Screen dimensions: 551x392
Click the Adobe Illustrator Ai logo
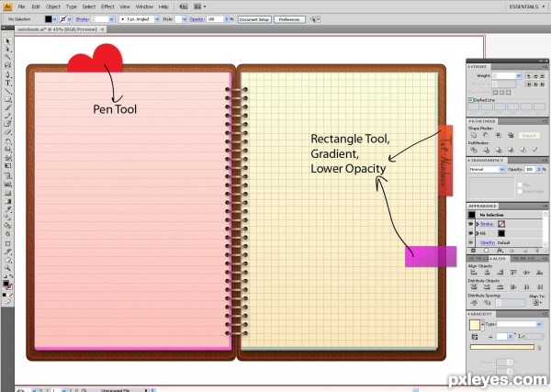pyautogui.click(x=7, y=6)
